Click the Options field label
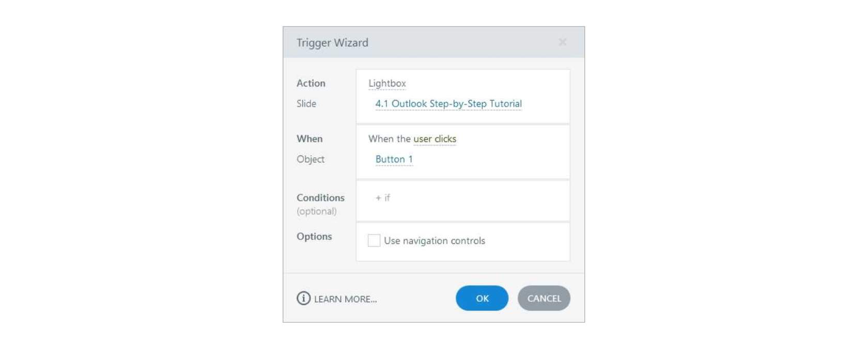The height and width of the screenshot is (349, 868). click(314, 236)
